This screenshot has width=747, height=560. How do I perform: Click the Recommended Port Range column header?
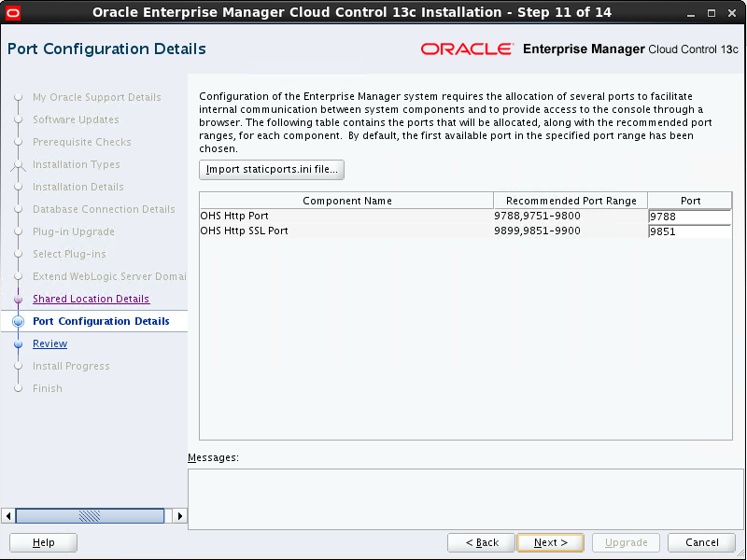(x=571, y=201)
